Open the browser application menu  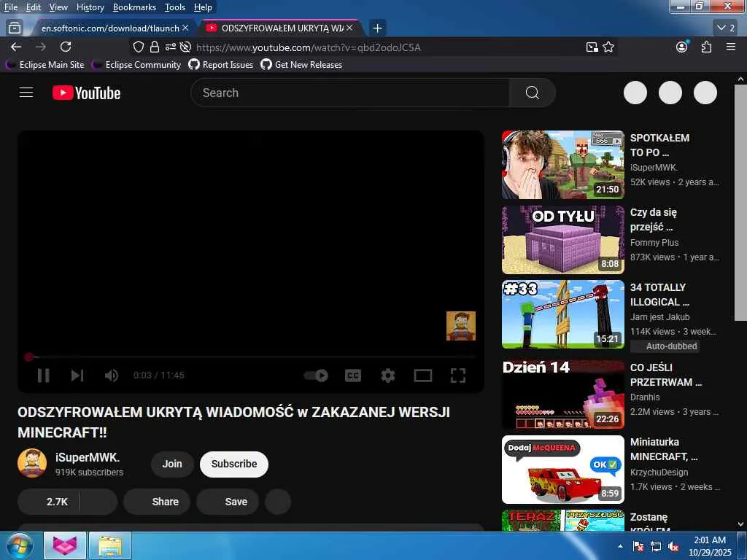tap(731, 47)
